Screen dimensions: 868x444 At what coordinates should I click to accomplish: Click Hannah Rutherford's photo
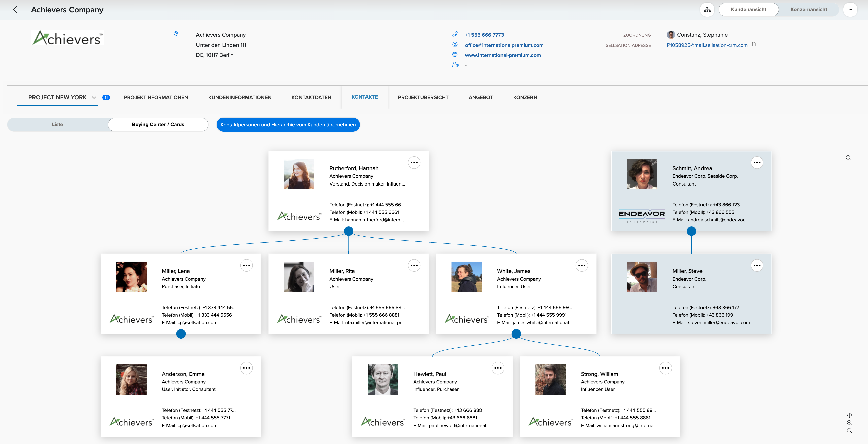299,174
